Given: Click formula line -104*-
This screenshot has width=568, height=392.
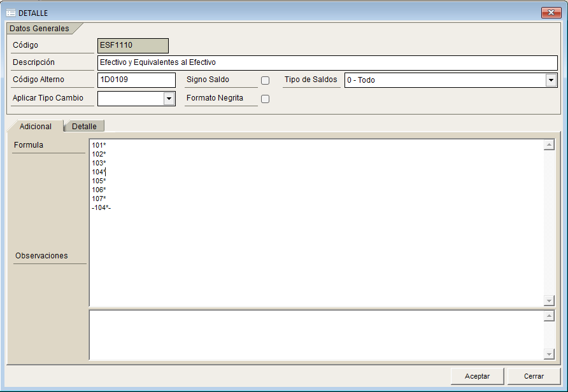Looking at the screenshot, I should click(101, 207).
